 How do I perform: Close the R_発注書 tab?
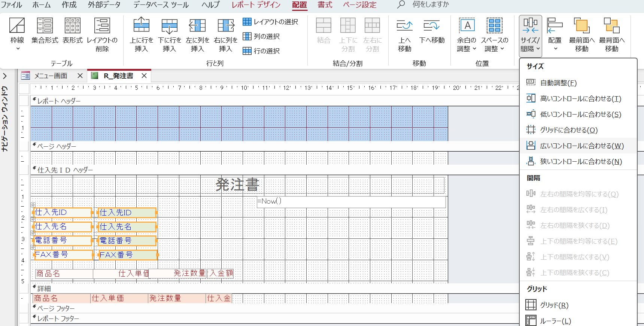pos(144,76)
